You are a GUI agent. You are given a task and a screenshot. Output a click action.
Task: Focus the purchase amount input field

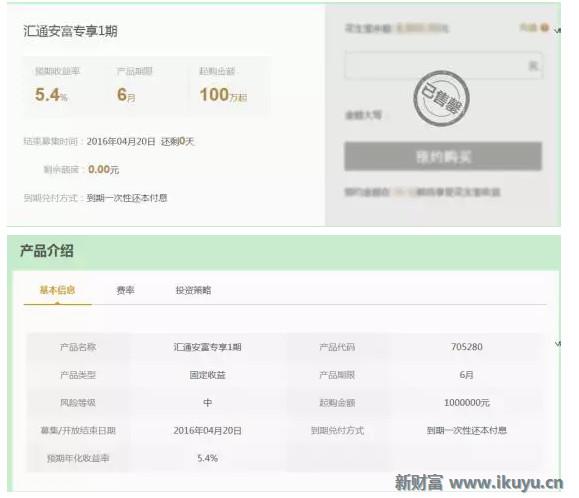tap(443, 66)
